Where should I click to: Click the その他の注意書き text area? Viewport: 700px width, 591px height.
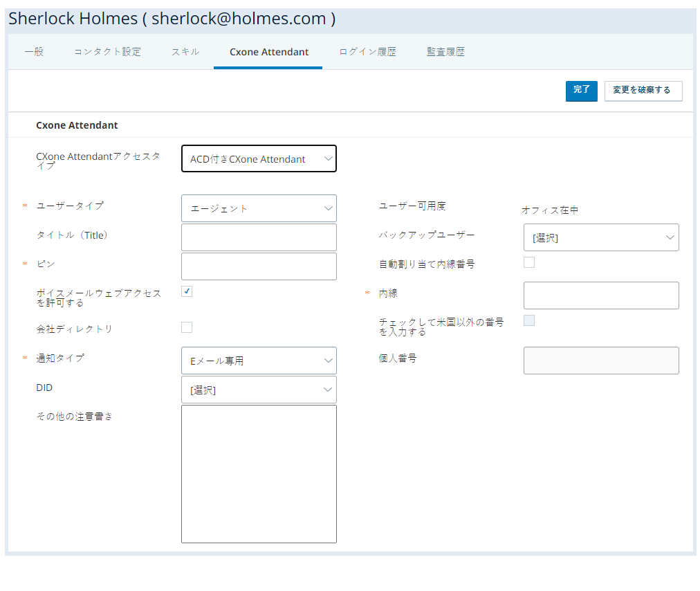coord(259,474)
